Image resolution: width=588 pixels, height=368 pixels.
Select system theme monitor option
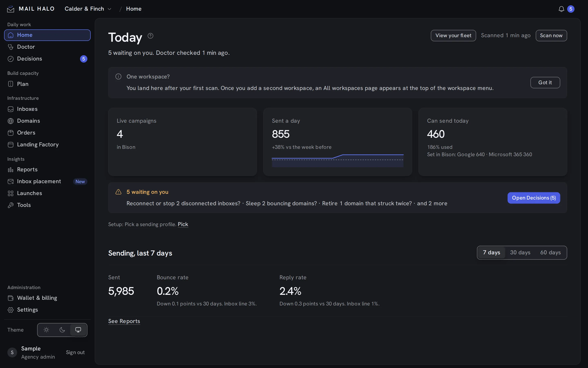(x=78, y=330)
